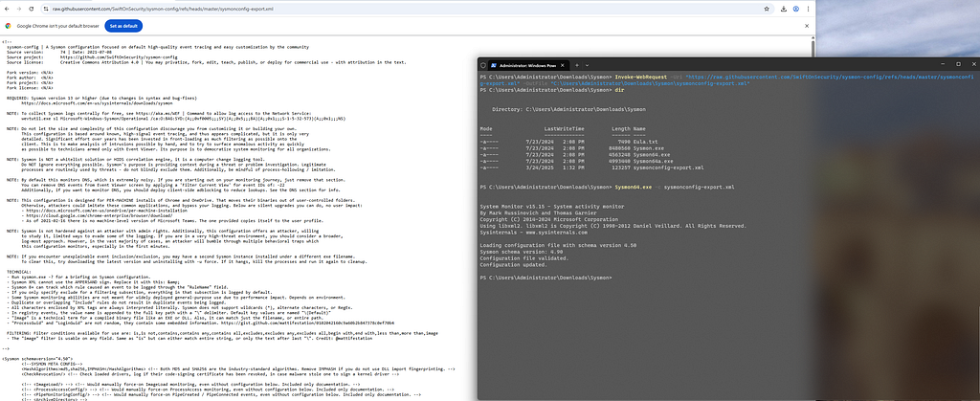Click the last empty PowerShell prompt line
Viewport: 980px width, 401px height.
(546, 278)
